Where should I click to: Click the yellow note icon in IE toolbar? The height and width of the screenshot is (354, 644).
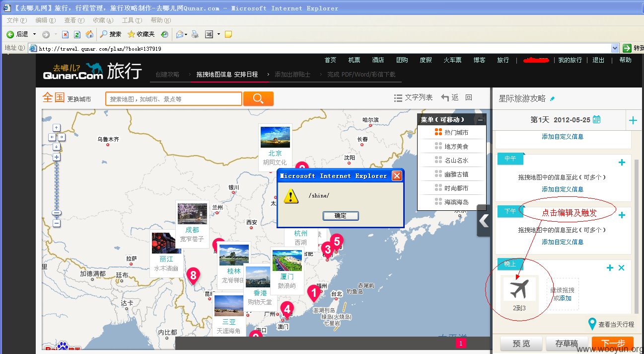228,34
